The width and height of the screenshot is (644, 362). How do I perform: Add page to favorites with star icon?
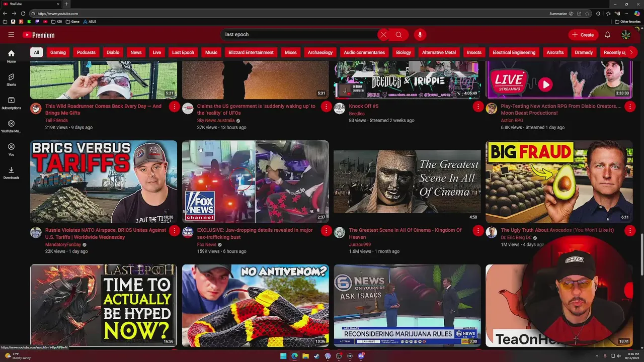pos(587,14)
